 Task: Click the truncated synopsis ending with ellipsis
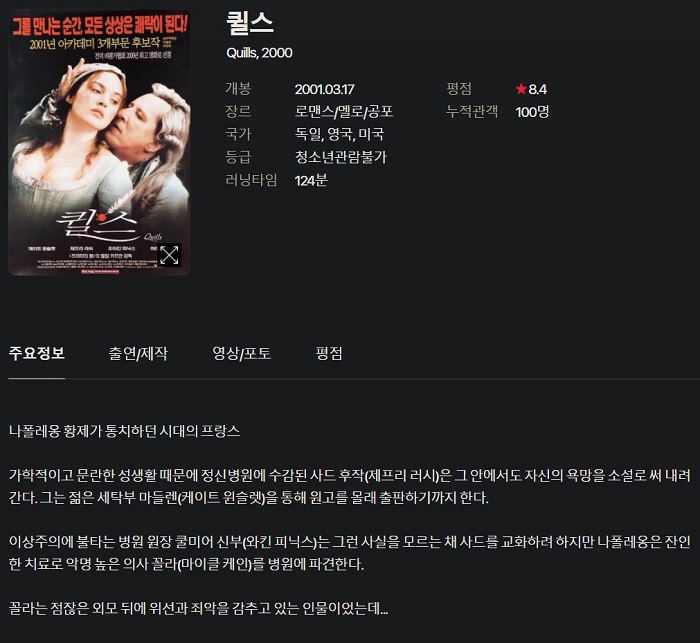pos(199,608)
